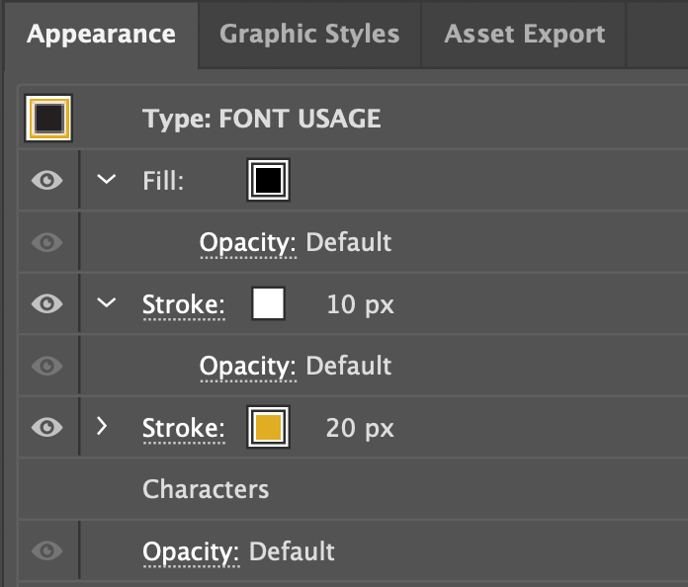Image resolution: width=688 pixels, height=587 pixels.
Task: Open the Asset Export tab
Action: [524, 34]
